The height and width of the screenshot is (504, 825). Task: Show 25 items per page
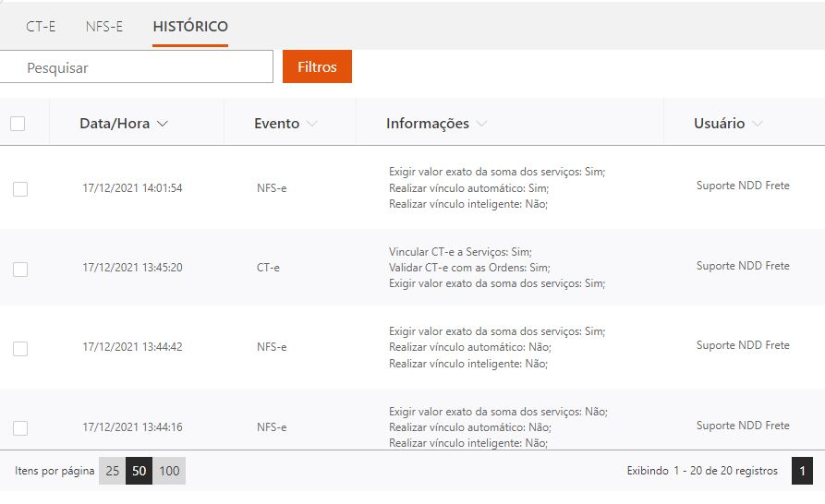(113, 471)
